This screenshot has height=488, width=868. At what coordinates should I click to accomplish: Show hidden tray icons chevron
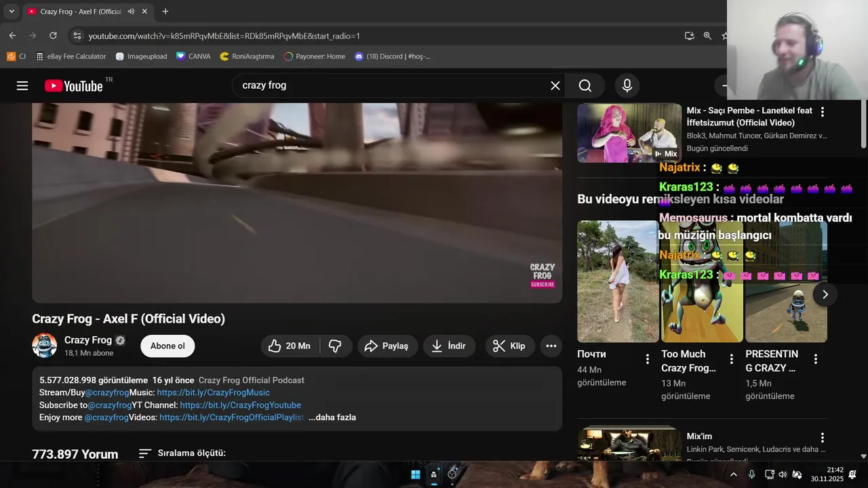[x=733, y=474]
